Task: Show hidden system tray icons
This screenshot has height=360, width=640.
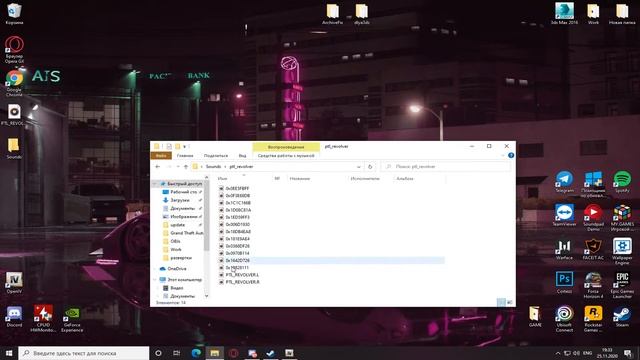Action: click(x=558, y=353)
